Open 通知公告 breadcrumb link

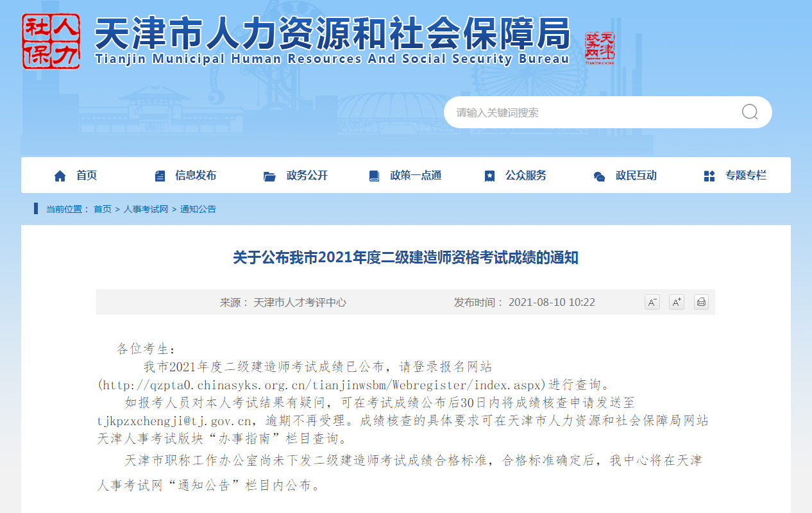[x=198, y=209]
